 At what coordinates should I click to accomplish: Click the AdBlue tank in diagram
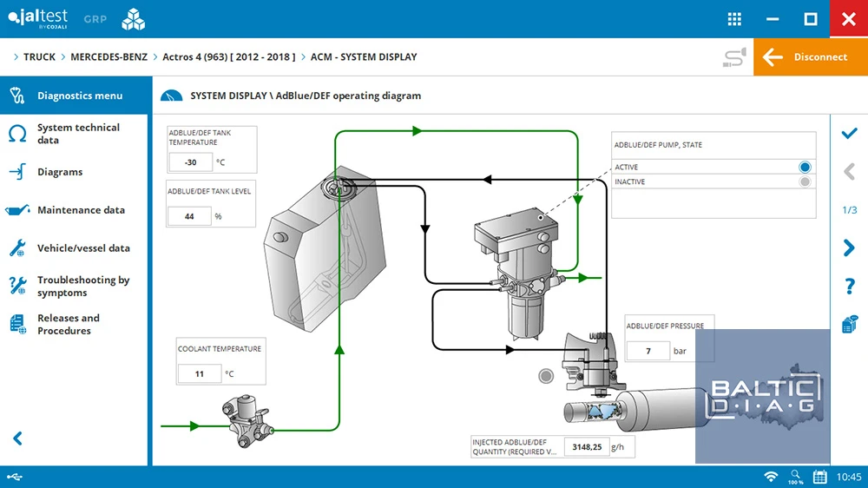(324, 249)
